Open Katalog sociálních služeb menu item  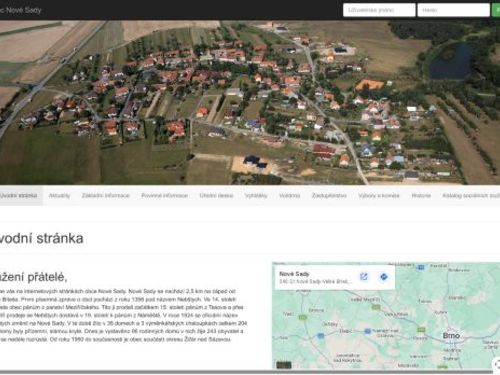point(471,196)
